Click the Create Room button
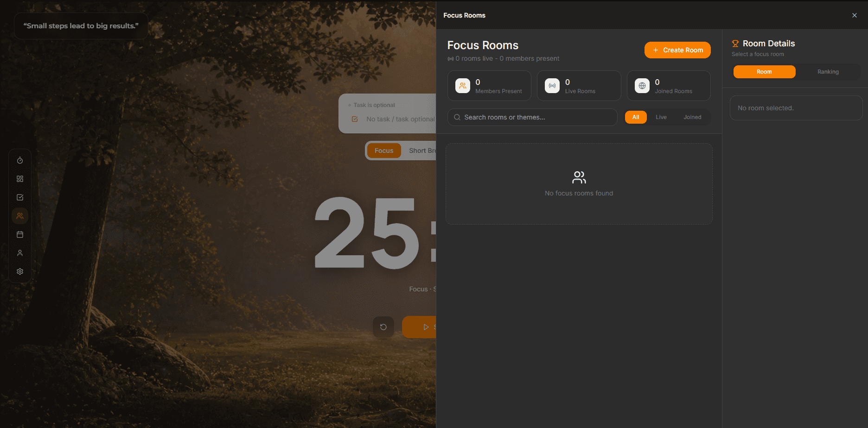The width and height of the screenshot is (868, 428). (x=677, y=50)
